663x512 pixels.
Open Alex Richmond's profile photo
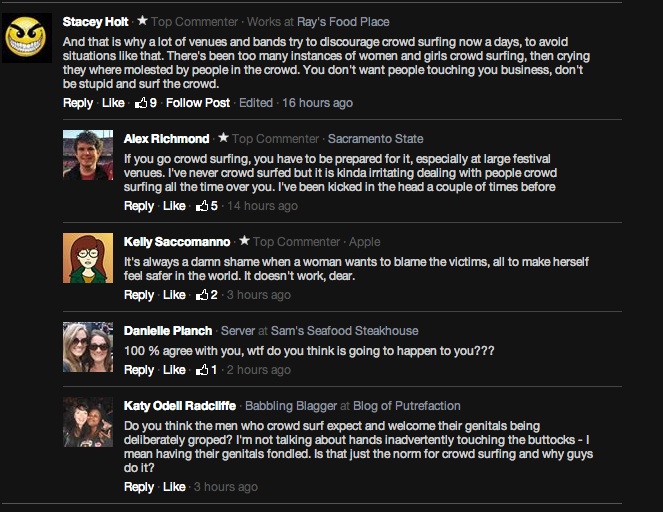click(x=88, y=155)
